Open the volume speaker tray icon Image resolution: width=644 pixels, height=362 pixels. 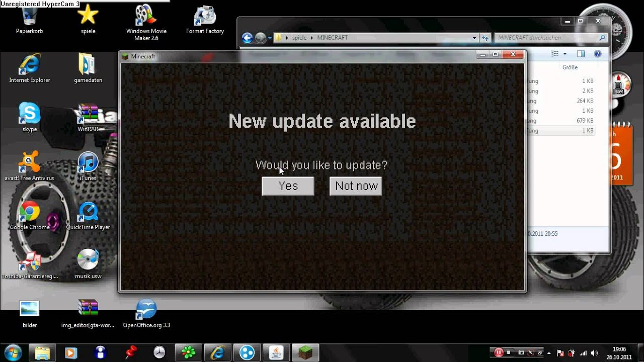(x=595, y=353)
